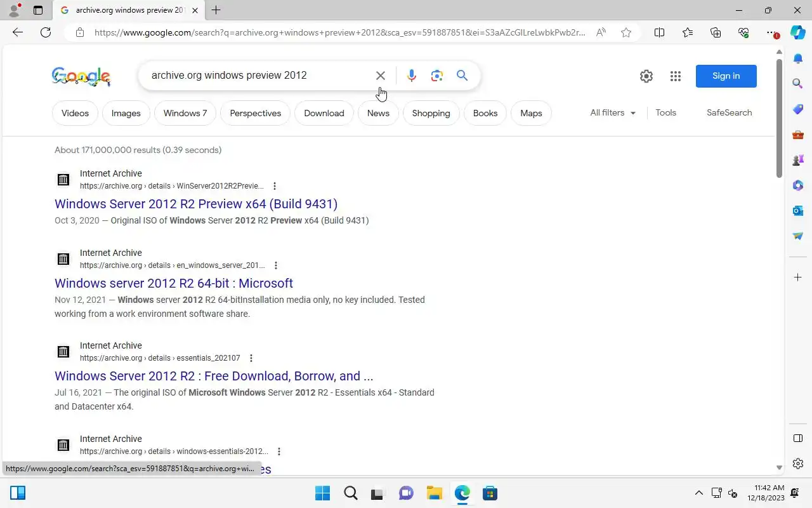Open the Tools option

(x=666, y=112)
